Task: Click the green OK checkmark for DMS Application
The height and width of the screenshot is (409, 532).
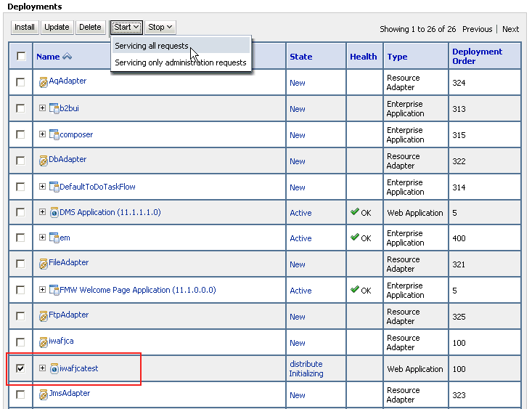Action: [x=355, y=211]
